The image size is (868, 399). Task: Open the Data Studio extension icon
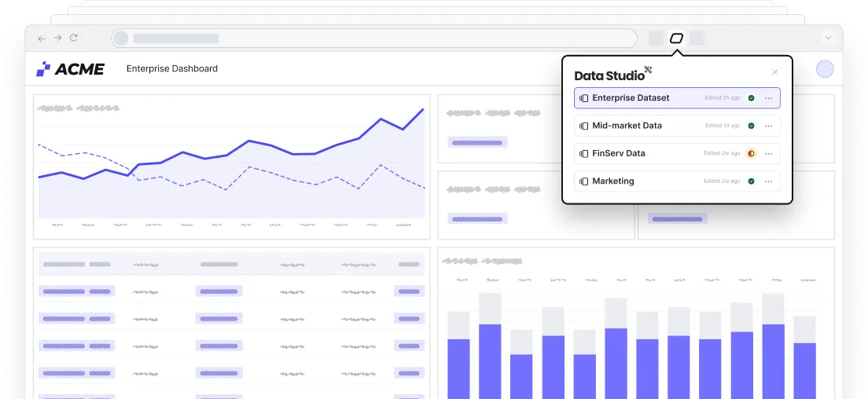(676, 38)
